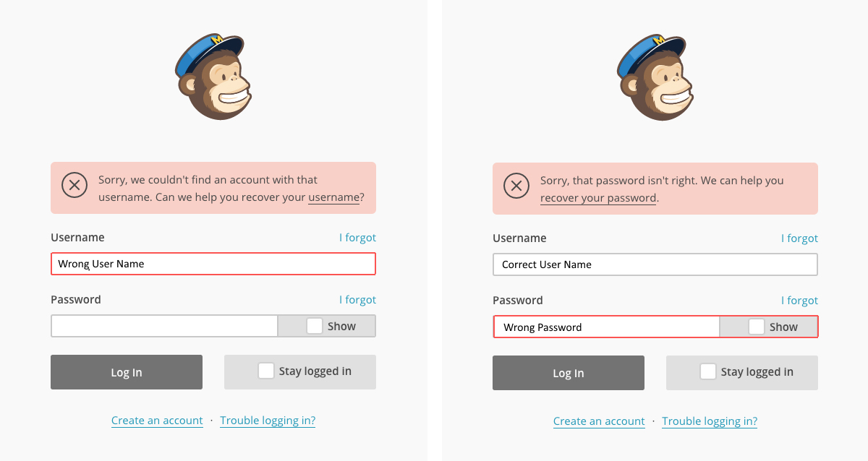Click the error X icon in the password alert

[516, 186]
